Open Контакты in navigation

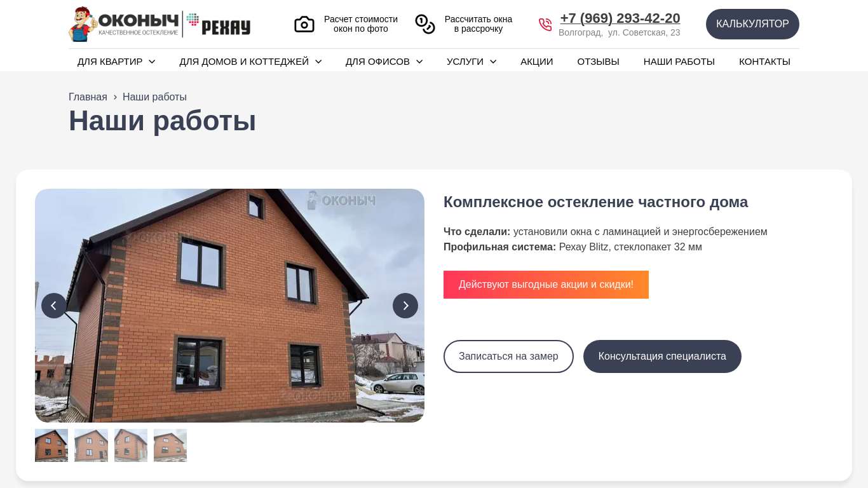point(764,62)
